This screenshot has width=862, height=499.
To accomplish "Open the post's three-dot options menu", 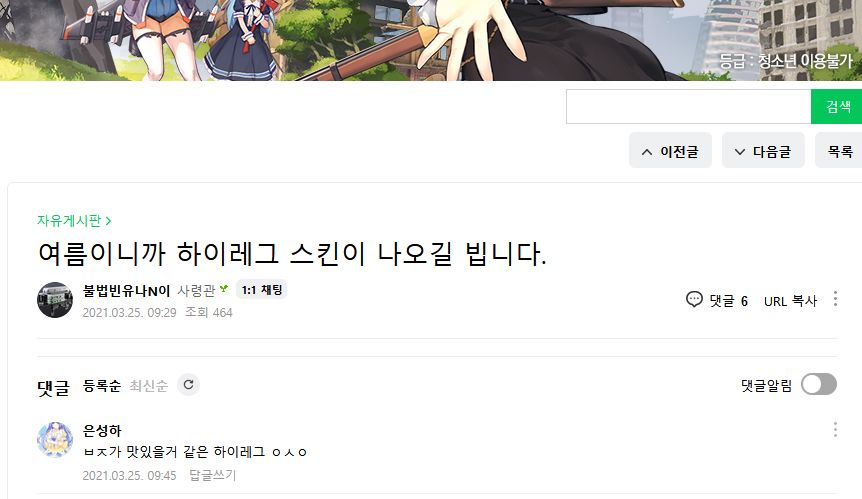I will [835, 299].
